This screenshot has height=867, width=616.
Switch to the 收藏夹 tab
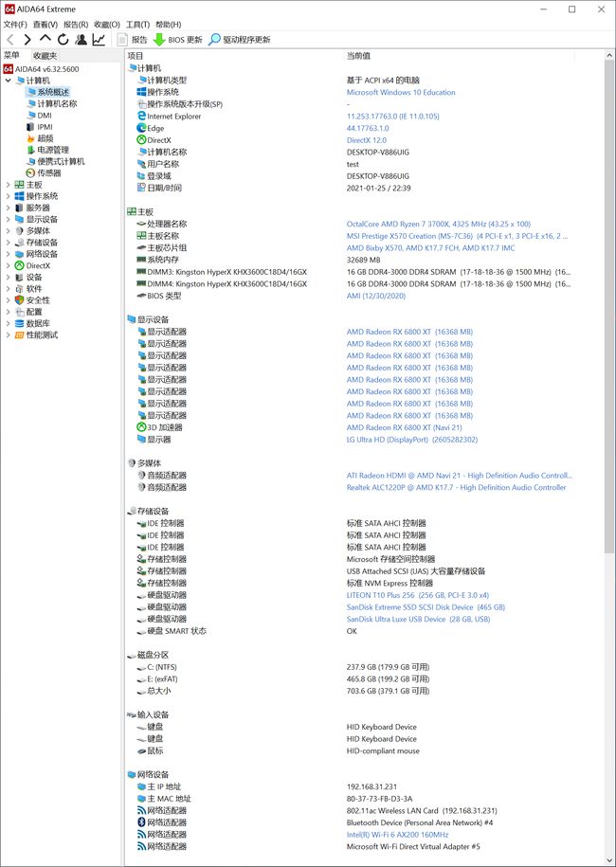click(x=45, y=55)
